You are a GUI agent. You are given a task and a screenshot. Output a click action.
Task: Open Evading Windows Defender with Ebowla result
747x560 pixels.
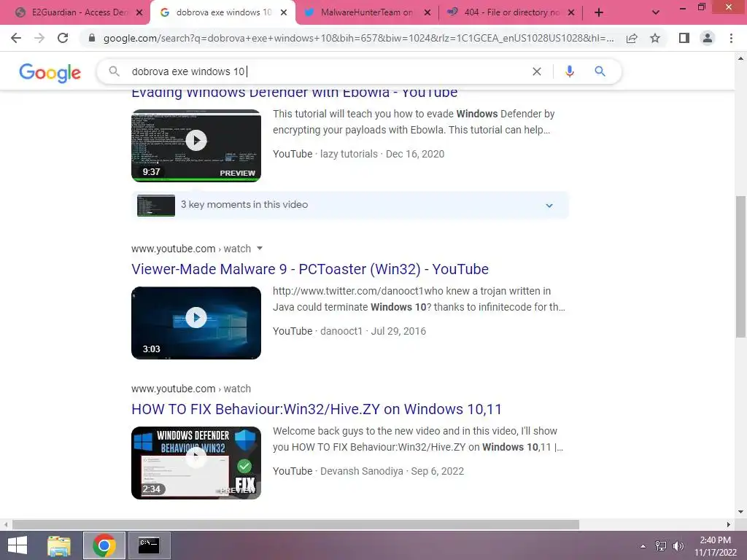[295, 92]
